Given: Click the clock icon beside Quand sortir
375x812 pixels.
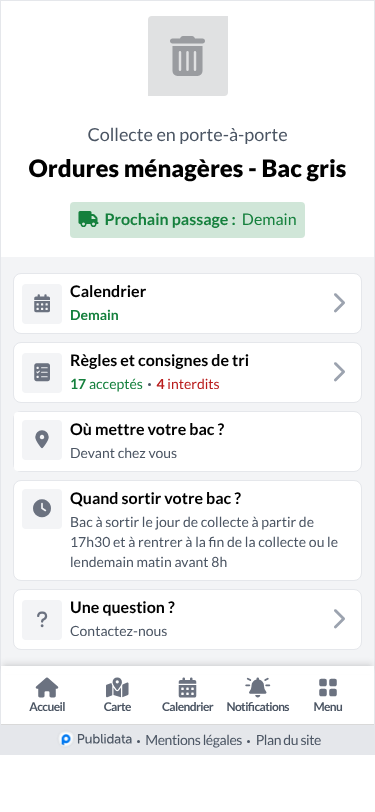Looking at the screenshot, I should click(42, 509).
